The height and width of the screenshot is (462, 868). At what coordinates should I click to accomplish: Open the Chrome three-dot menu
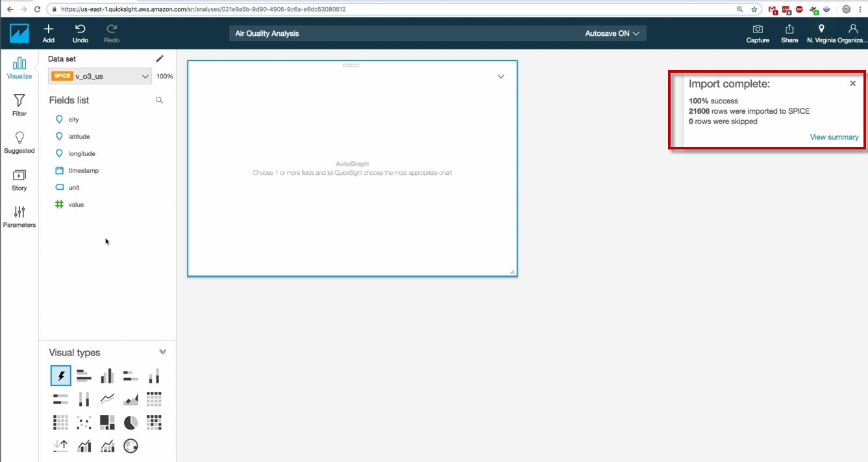(861, 10)
